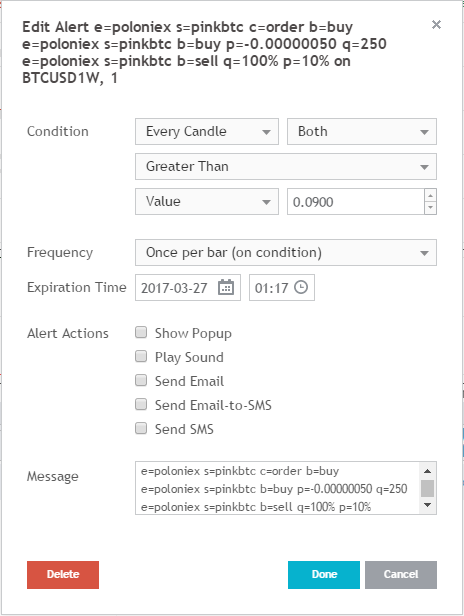The width and height of the screenshot is (464, 616).
Task: Click message box scroll up arrow
Action: (x=428, y=471)
